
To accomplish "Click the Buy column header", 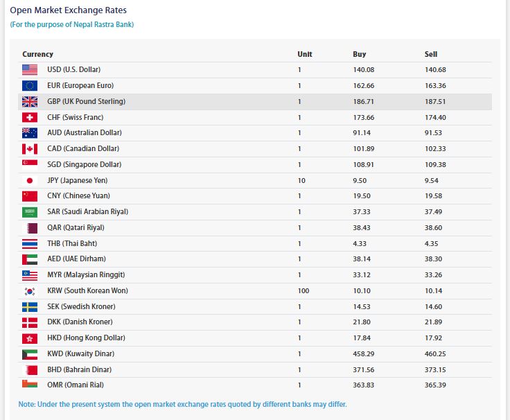I will point(359,54).
